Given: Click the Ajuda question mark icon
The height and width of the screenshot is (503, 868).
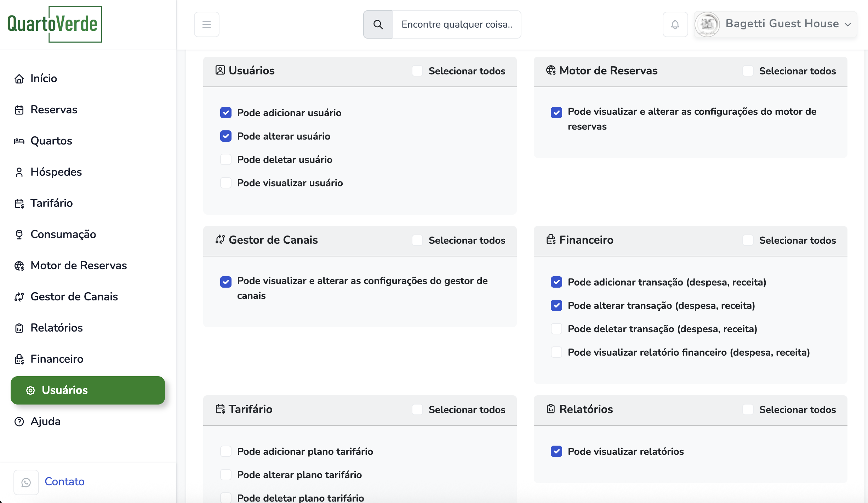Looking at the screenshot, I should (x=19, y=422).
